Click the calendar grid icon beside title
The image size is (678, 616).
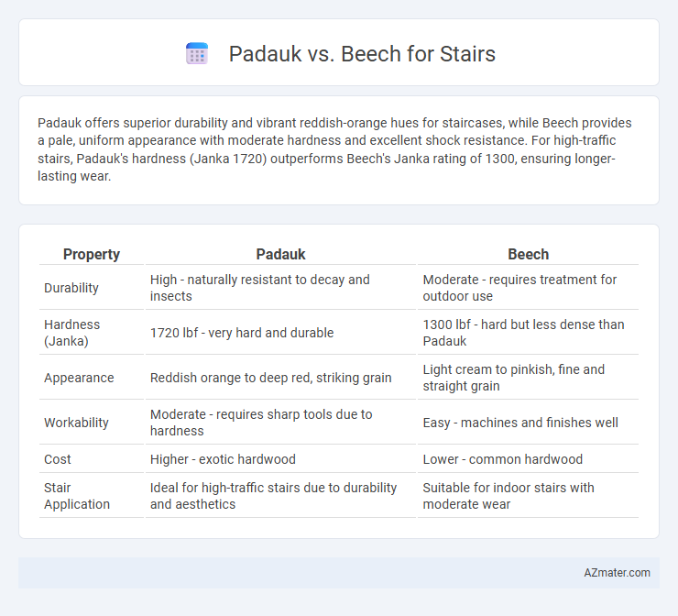197,54
